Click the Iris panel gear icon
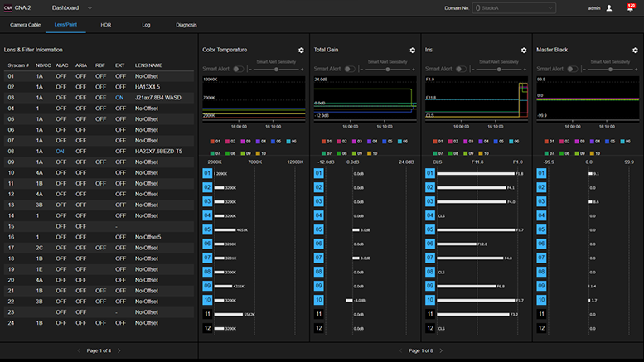 [523, 51]
